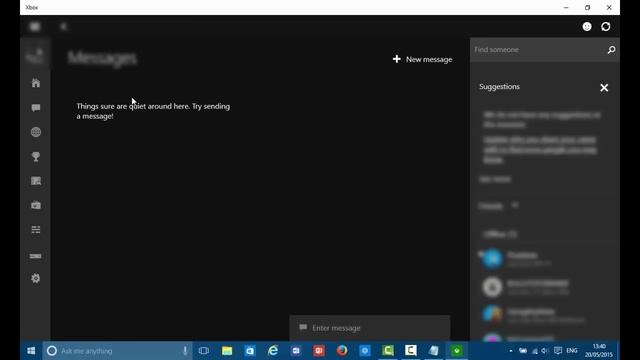Open Game DVR from the sidebar

tap(36, 181)
